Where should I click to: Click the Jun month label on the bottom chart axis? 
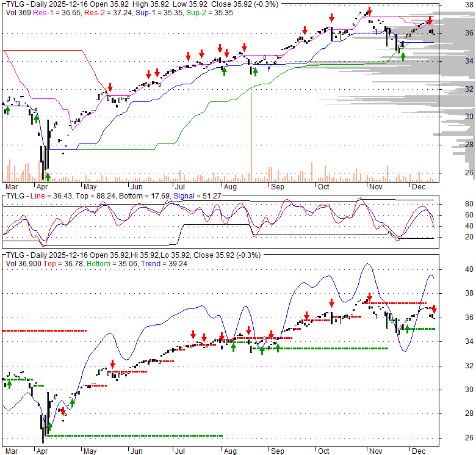tap(137, 451)
